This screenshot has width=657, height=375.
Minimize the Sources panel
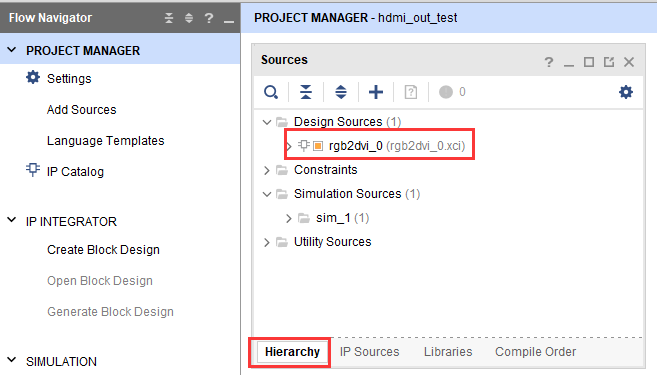click(x=569, y=65)
